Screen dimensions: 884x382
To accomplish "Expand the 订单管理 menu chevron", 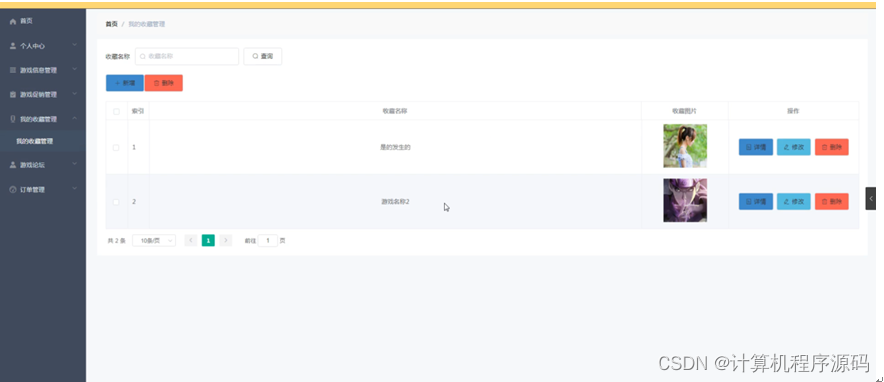I will pos(75,189).
